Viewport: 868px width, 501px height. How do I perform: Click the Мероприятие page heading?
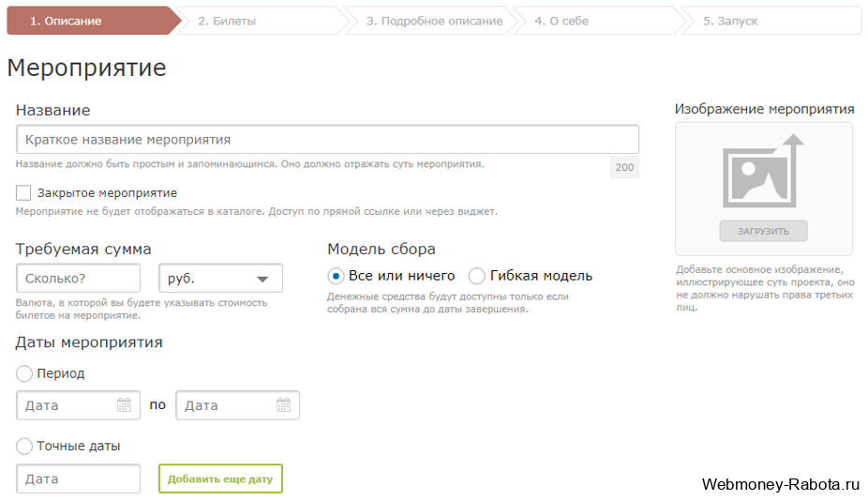[86, 68]
